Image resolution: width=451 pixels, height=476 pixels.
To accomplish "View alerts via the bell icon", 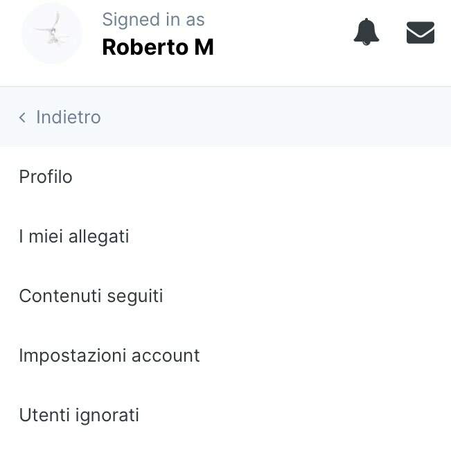I will [x=366, y=32].
